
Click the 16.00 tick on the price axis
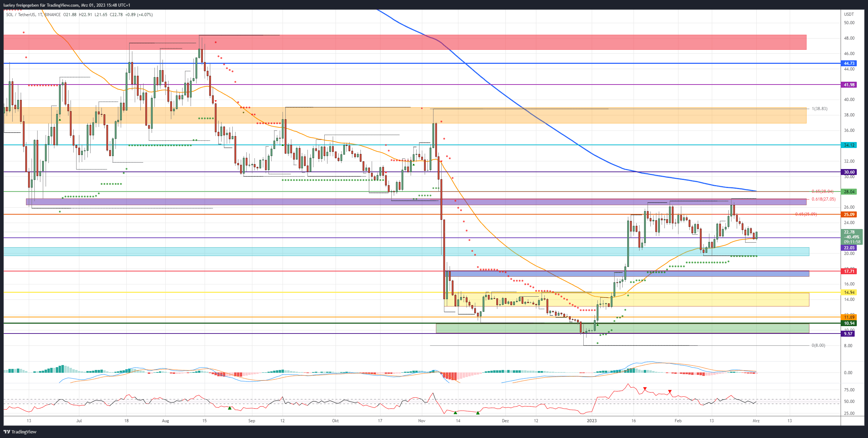(849, 284)
